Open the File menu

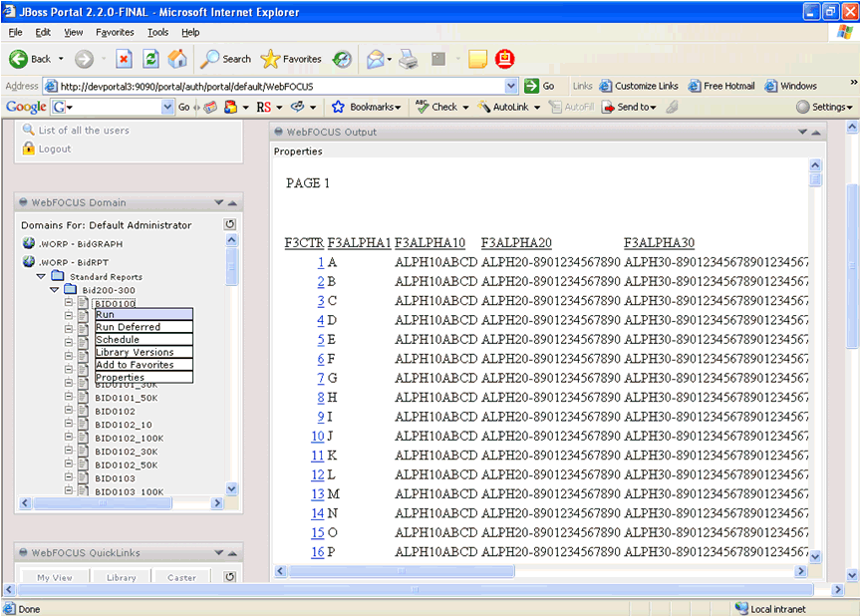click(15, 32)
